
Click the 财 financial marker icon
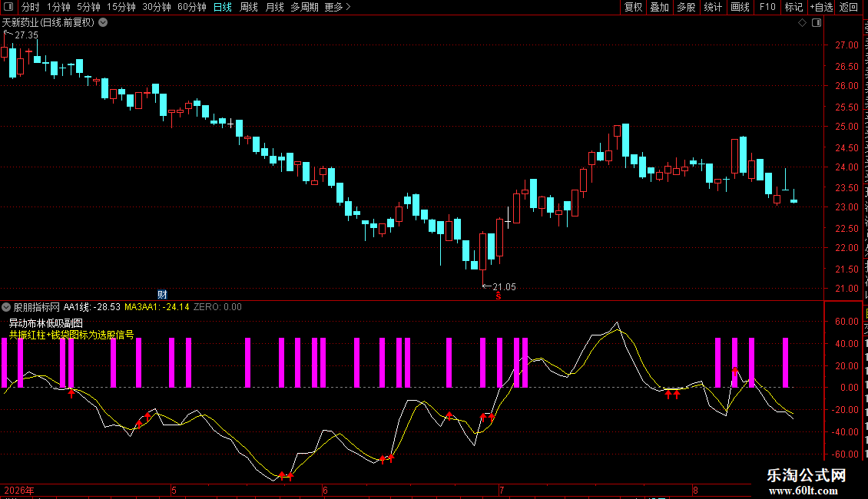pyautogui.click(x=162, y=294)
